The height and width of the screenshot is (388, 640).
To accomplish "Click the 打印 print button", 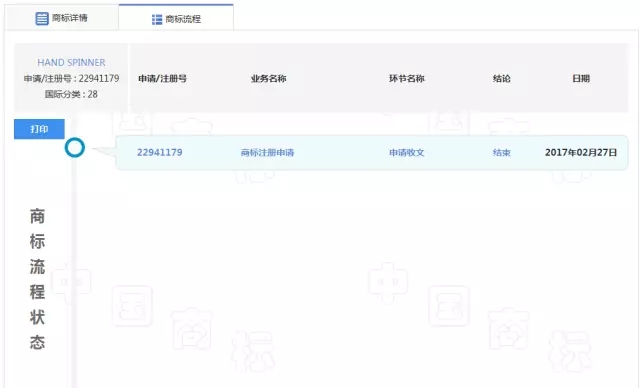I will click(39, 129).
